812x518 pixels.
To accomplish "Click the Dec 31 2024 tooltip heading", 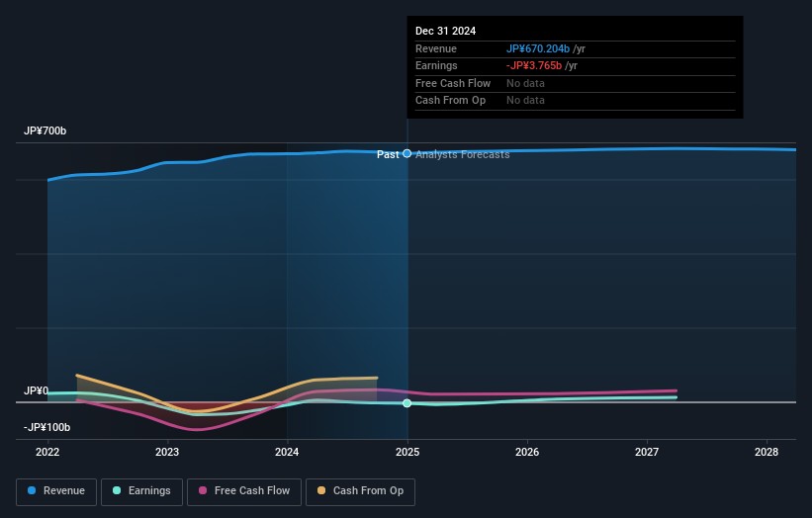I will click(445, 31).
